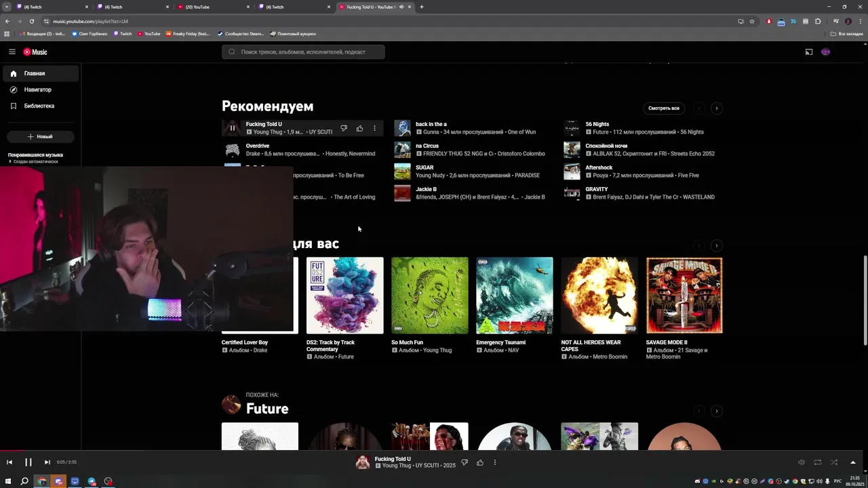Skip to previous track in the player bar
The width and height of the screenshot is (868, 488).
coord(9,462)
